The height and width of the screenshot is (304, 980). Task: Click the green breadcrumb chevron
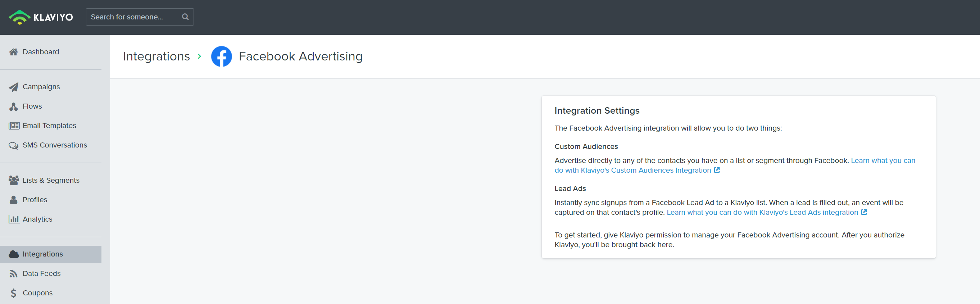point(199,56)
